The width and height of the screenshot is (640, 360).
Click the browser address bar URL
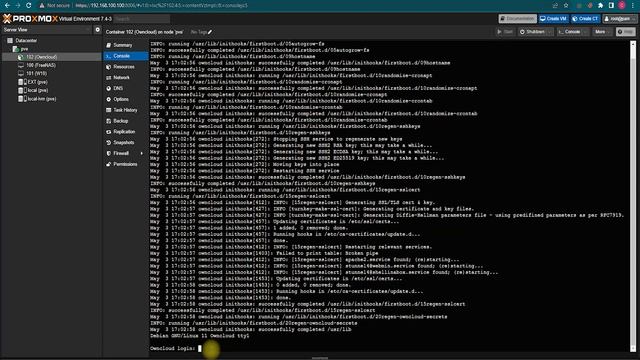pos(162,5)
